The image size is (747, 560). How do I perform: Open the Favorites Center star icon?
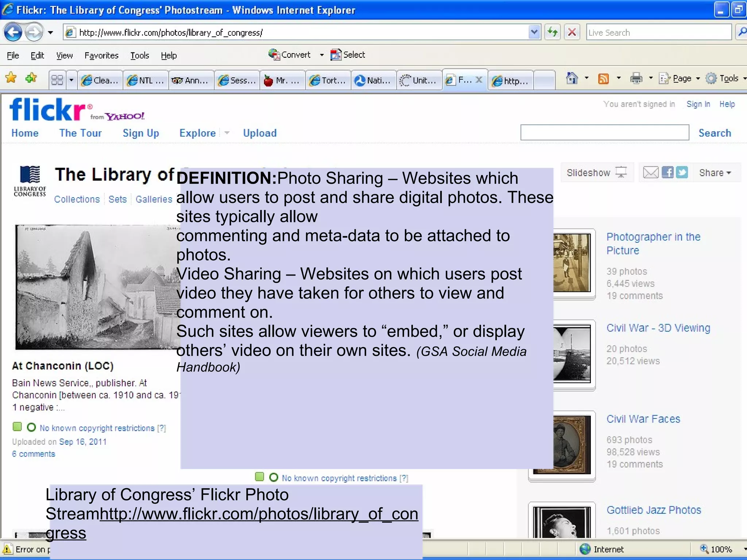pyautogui.click(x=11, y=78)
